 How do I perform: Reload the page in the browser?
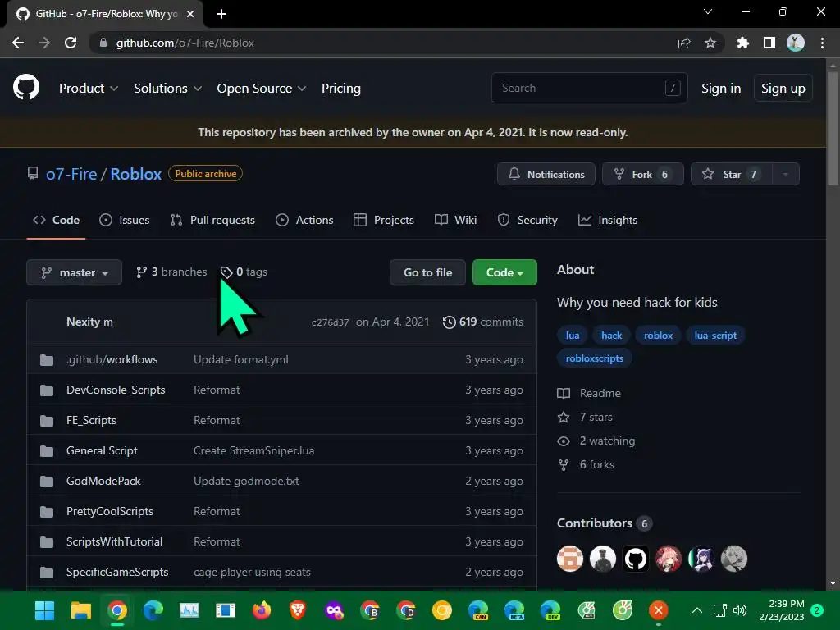click(x=71, y=43)
